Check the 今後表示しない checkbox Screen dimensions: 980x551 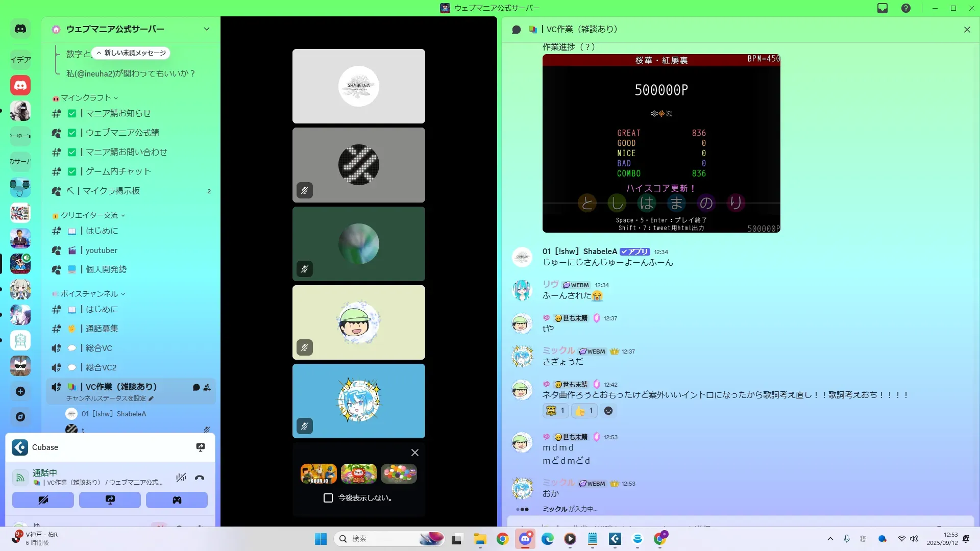(x=328, y=498)
